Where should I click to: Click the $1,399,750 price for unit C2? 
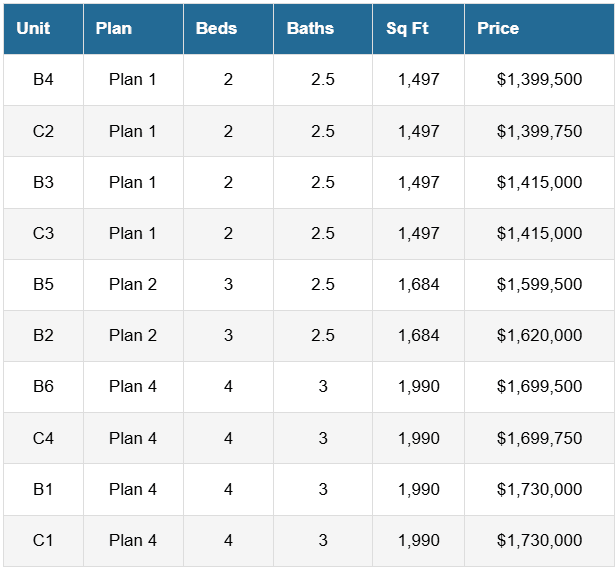pyautogui.click(x=539, y=131)
